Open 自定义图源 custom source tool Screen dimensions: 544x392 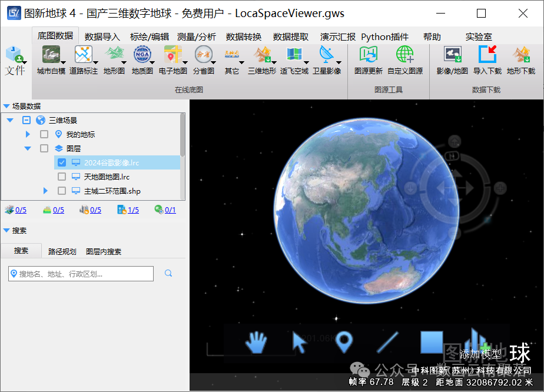point(404,55)
